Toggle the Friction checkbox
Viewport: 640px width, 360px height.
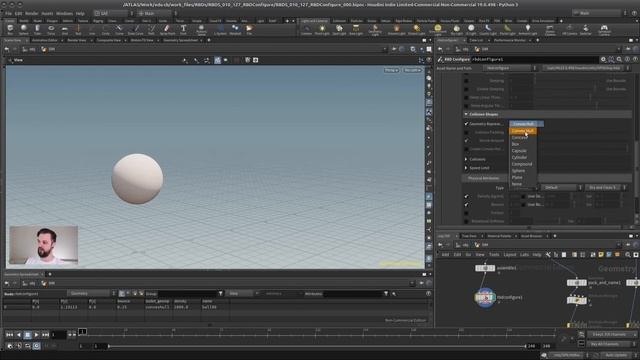(466, 213)
